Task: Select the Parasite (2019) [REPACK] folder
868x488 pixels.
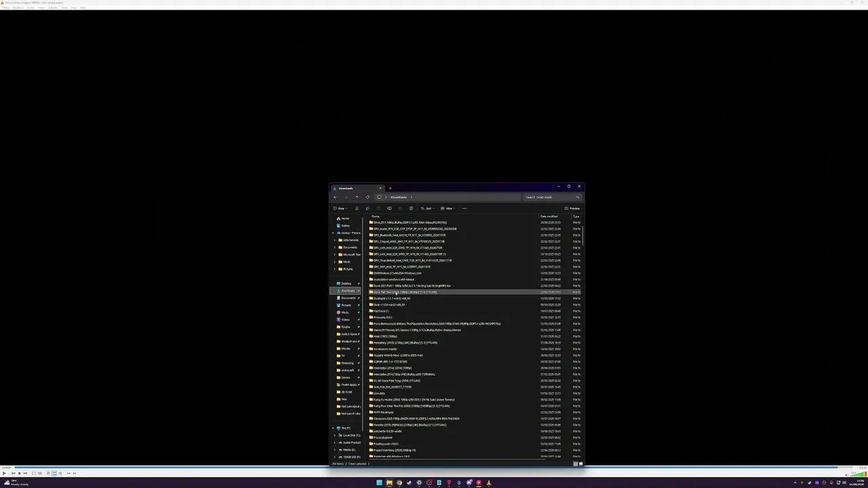Action: [408, 425]
